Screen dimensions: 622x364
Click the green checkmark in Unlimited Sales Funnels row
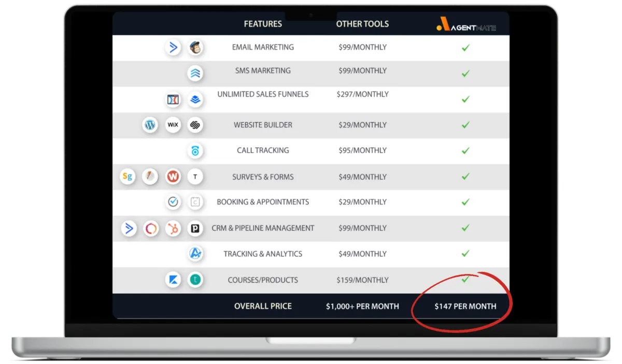click(465, 99)
